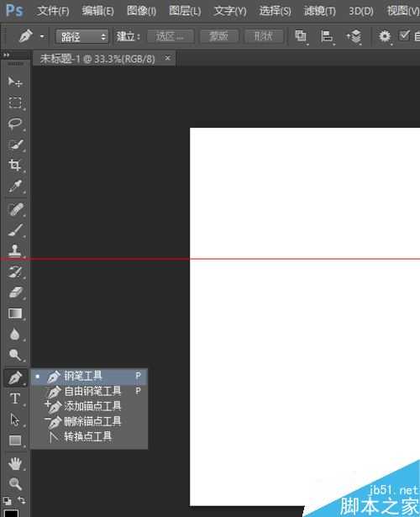Open the pen tool preset picker arrow

tap(42, 36)
